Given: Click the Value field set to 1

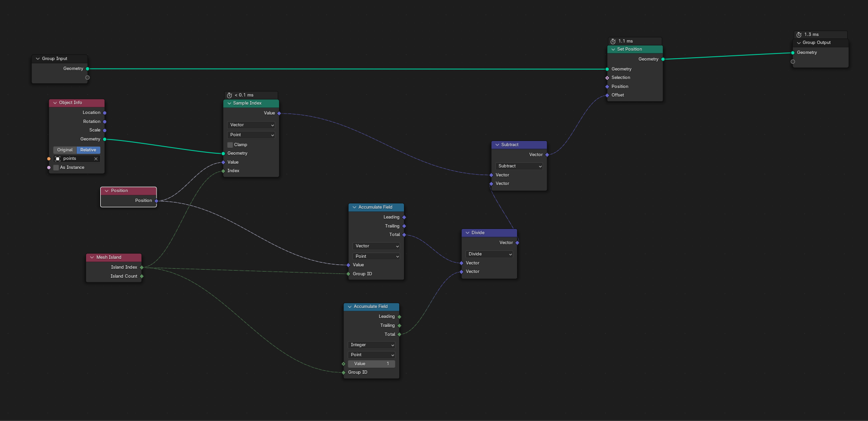Looking at the screenshot, I should (x=371, y=364).
